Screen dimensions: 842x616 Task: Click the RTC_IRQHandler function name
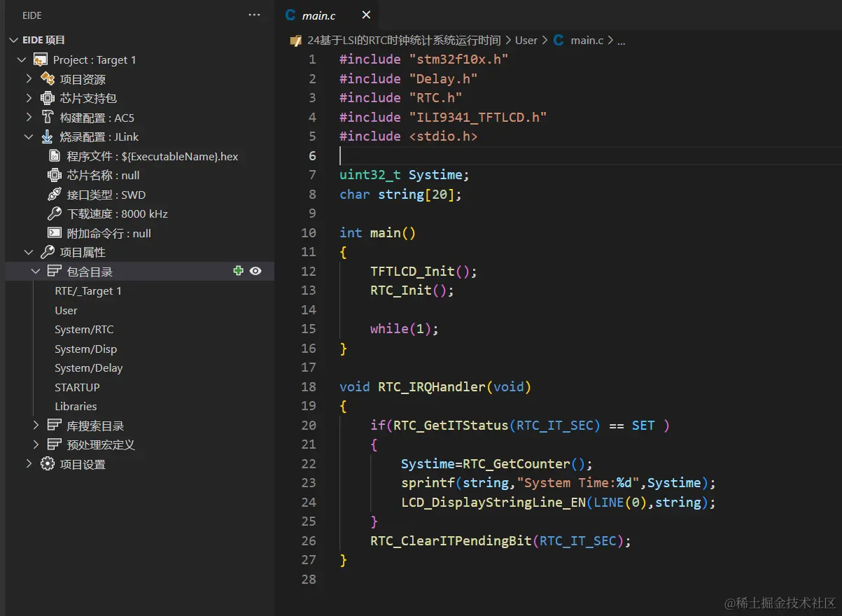(x=432, y=387)
